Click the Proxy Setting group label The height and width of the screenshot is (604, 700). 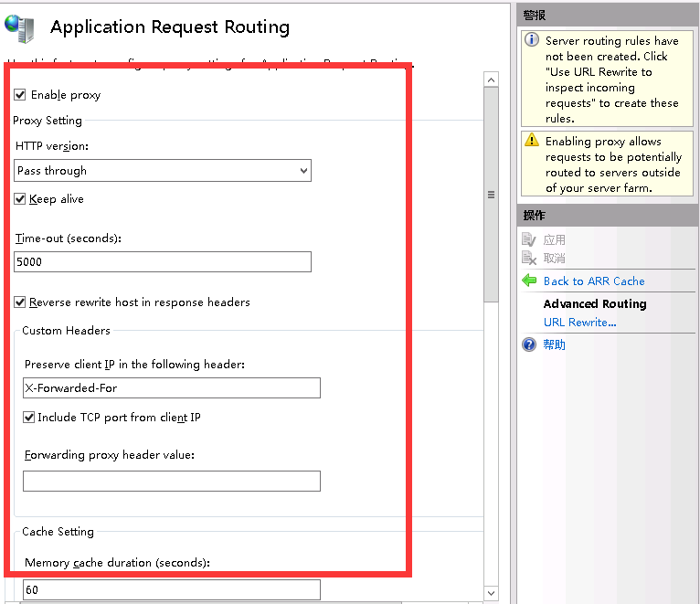(x=48, y=121)
